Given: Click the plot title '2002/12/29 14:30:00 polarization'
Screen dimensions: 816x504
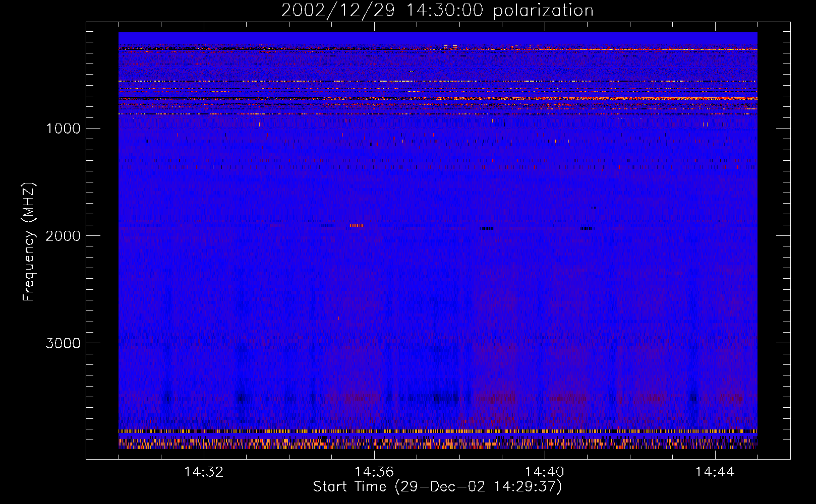Looking at the screenshot, I should (x=437, y=10).
